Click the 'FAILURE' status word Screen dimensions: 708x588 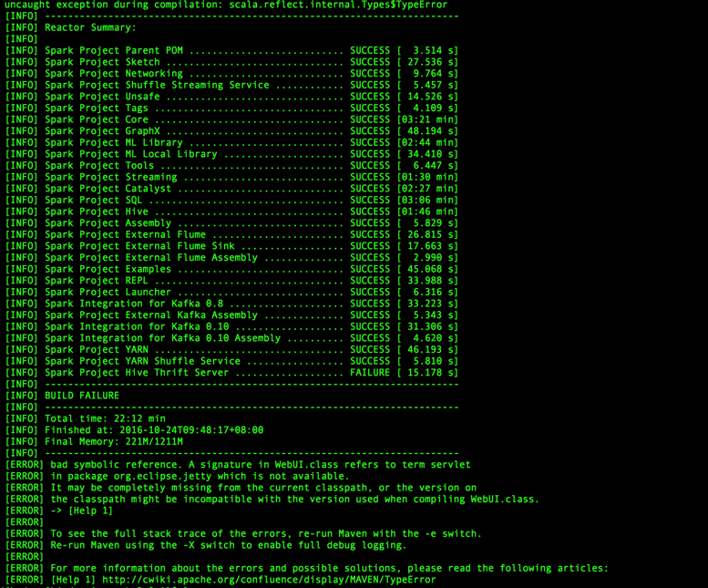coord(370,373)
